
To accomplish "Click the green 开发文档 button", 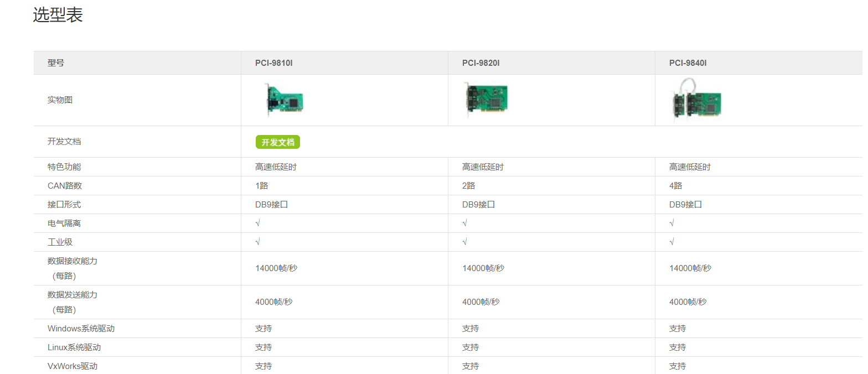I will click(x=278, y=142).
